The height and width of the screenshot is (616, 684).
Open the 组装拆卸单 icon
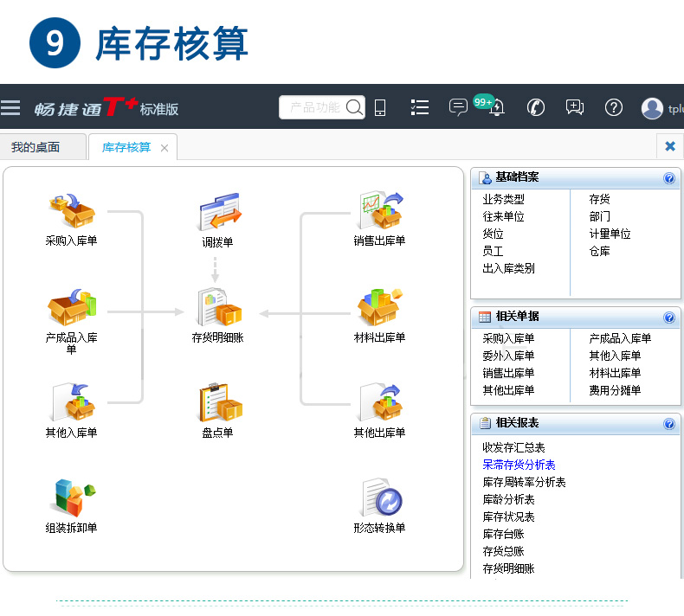[x=73, y=498]
